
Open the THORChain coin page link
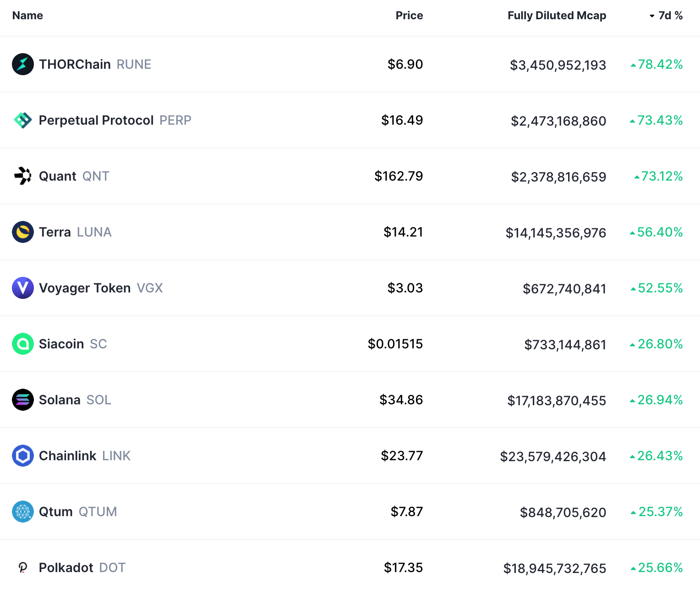75,64
